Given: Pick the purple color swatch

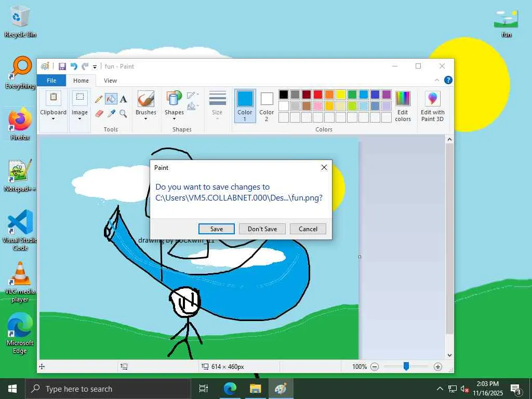Looking at the screenshot, I should (387, 95).
